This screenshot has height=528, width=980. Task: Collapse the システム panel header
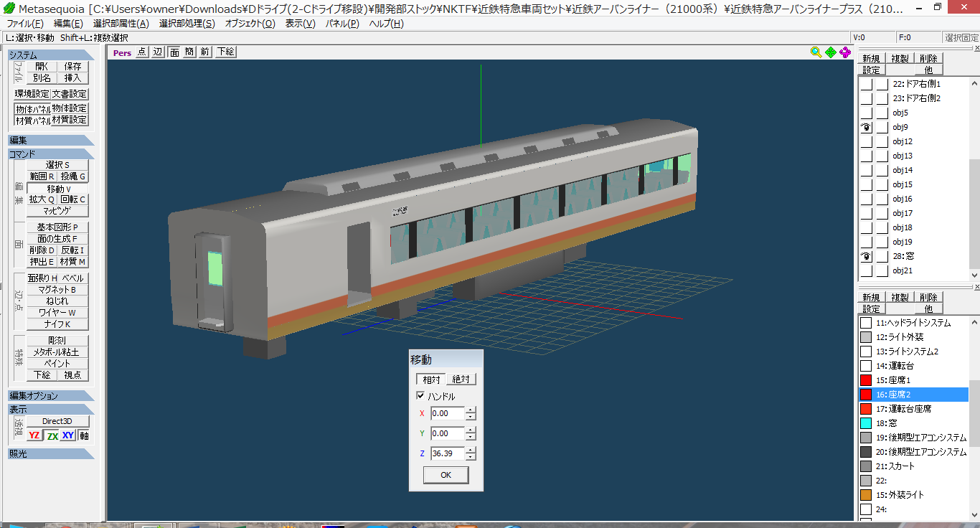(51, 55)
